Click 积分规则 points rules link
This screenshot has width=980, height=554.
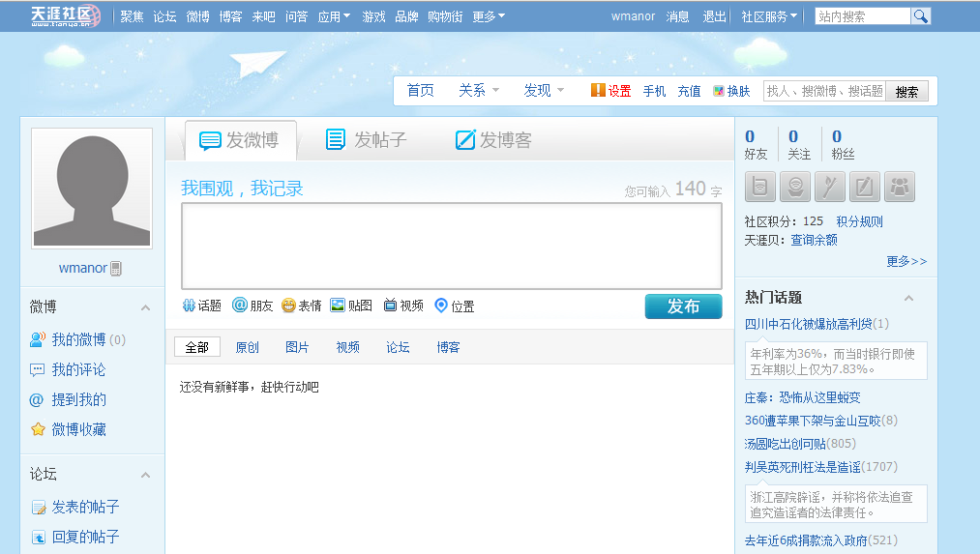click(859, 221)
